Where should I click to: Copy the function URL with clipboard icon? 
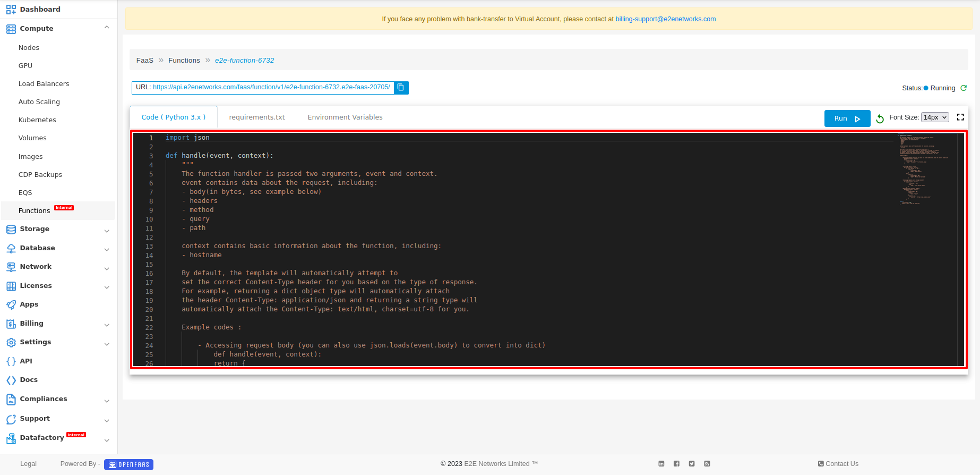[401, 88]
